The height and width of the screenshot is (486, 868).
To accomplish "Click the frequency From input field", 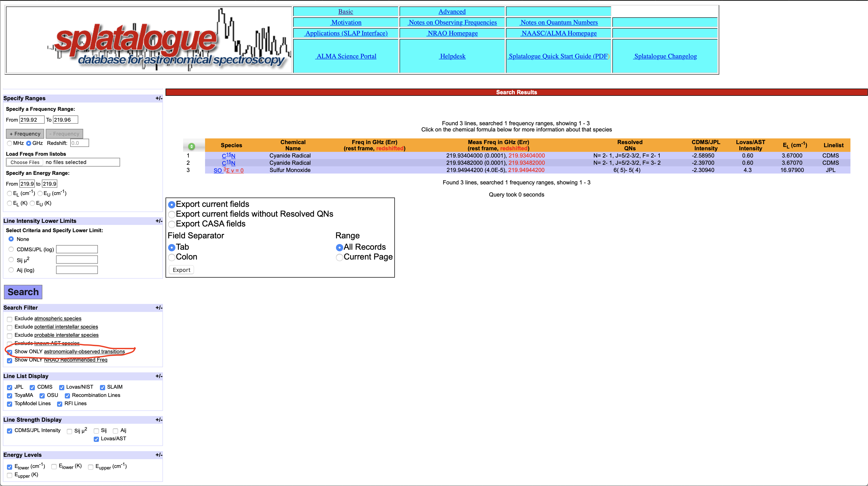I will 32,120.
